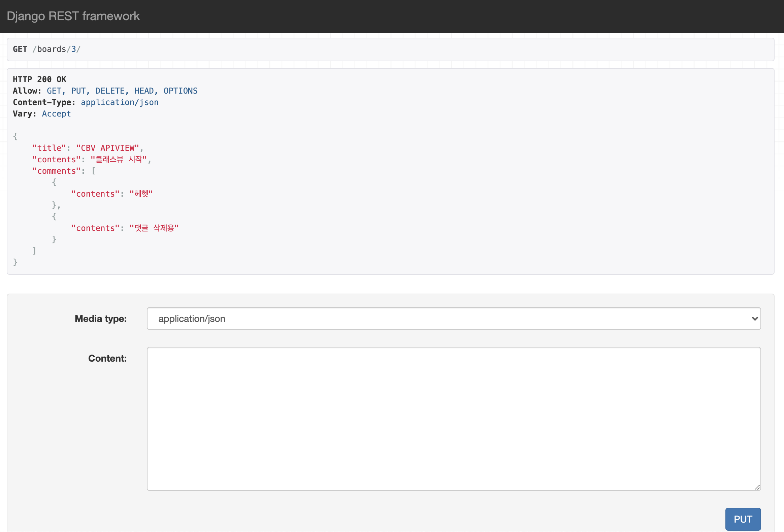Screen dimensions: 784x532
Task: Click the Allow header methods list
Action: 122,91
